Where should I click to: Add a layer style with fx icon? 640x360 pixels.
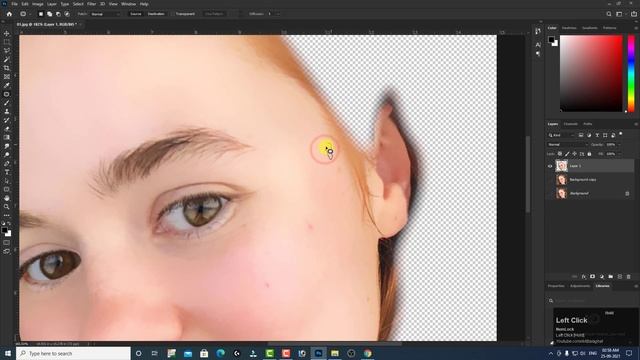point(584,277)
